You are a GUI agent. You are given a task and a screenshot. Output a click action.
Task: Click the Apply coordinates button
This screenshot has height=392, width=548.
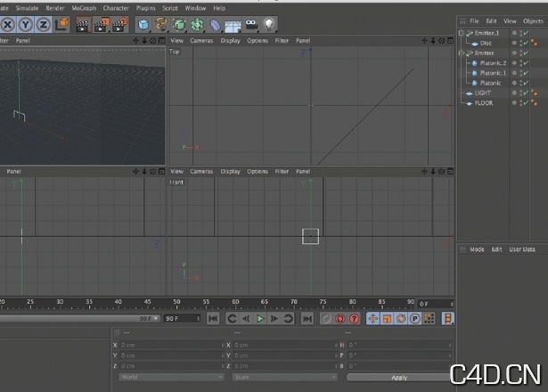[x=399, y=378]
